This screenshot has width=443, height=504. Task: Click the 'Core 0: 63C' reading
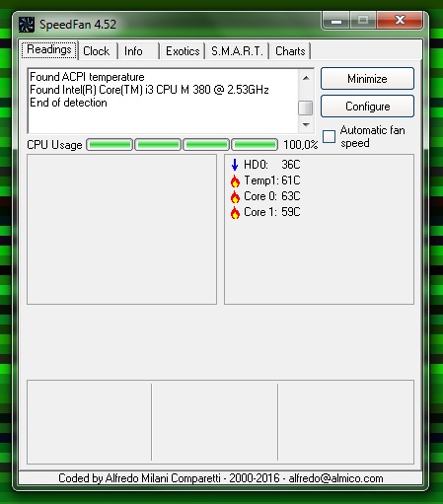[x=272, y=196]
